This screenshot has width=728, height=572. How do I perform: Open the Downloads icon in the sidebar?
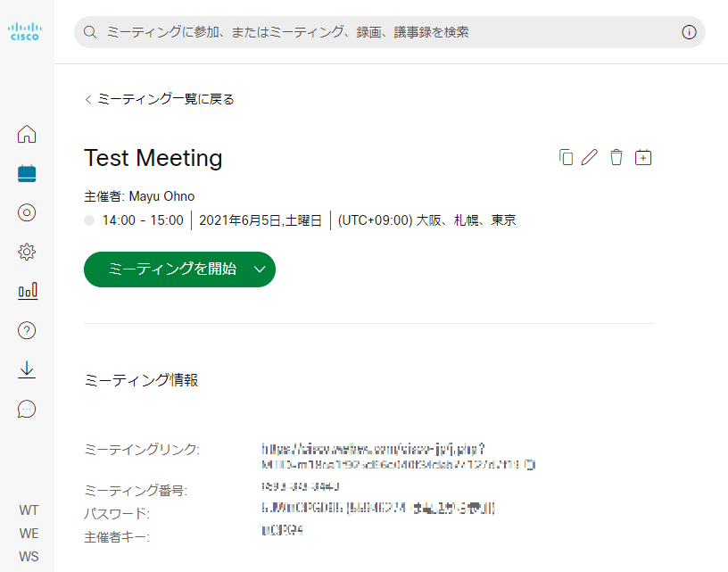click(27, 369)
